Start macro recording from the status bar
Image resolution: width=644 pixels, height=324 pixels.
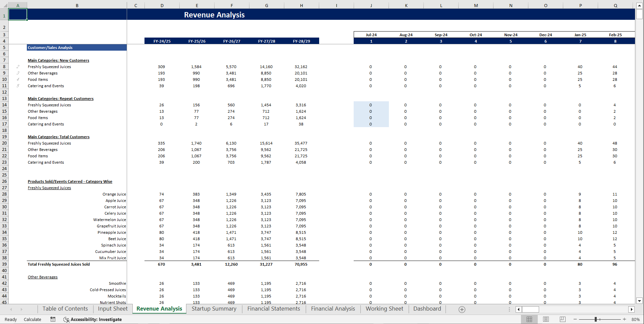click(x=53, y=319)
